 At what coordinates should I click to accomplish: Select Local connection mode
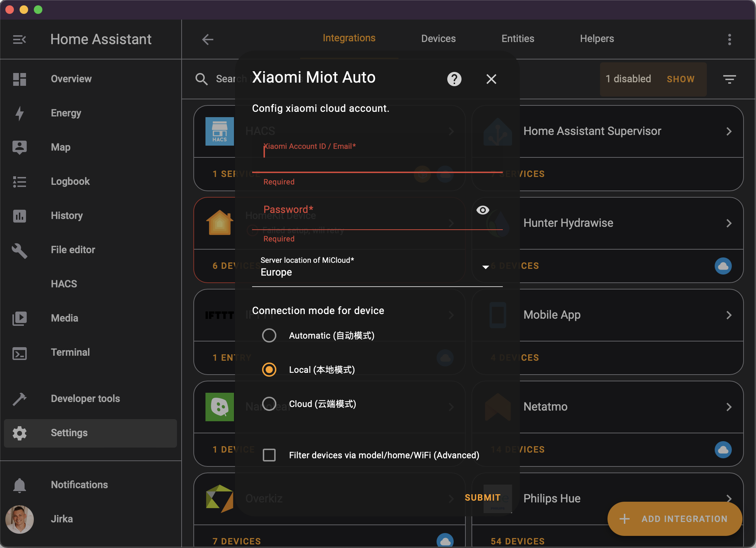(x=269, y=370)
